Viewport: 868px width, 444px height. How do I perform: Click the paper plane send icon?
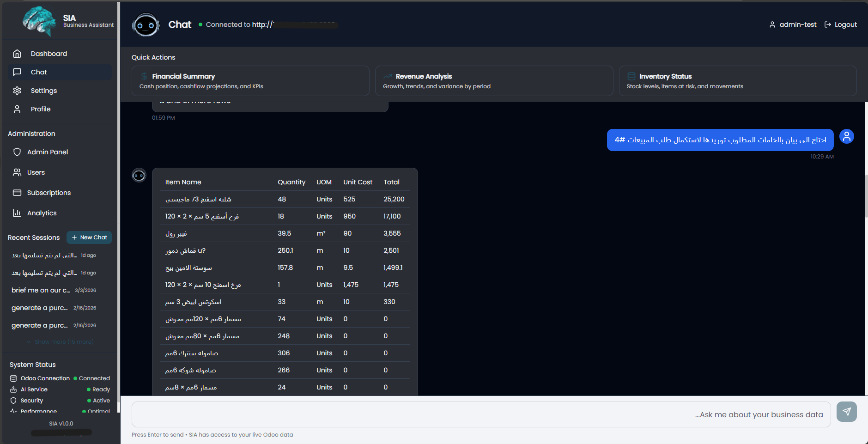pos(846,412)
